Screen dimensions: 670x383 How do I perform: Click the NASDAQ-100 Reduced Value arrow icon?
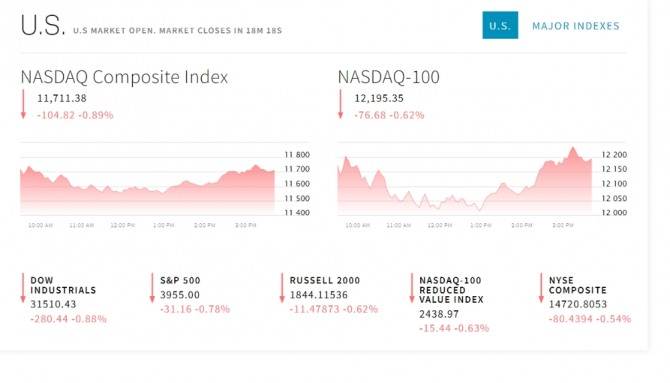[x=412, y=289]
